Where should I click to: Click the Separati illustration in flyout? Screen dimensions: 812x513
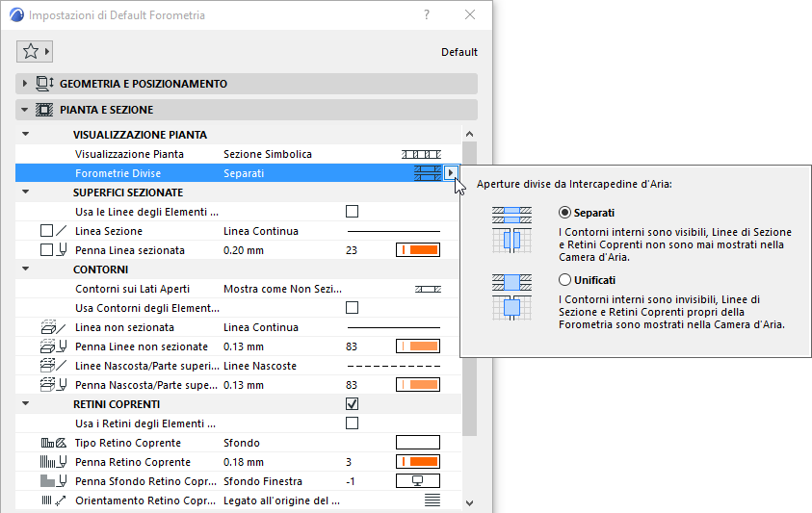(x=511, y=230)
